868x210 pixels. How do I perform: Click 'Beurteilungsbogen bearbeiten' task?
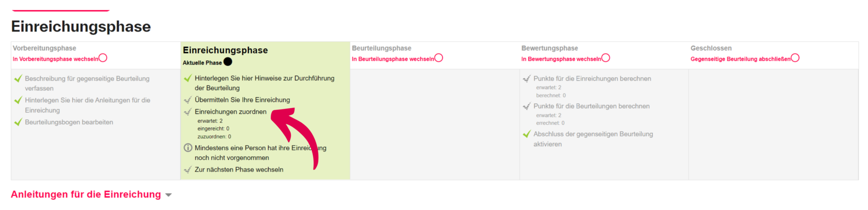pyautogui.click(x=69, y=122)
